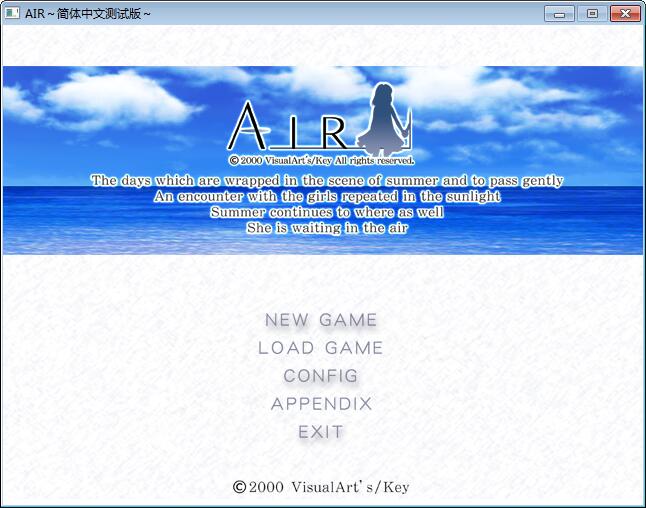Close the AIR window with X
Image resolution: width=646 pixels, height=508 pixels.
(x=625, y=13)
